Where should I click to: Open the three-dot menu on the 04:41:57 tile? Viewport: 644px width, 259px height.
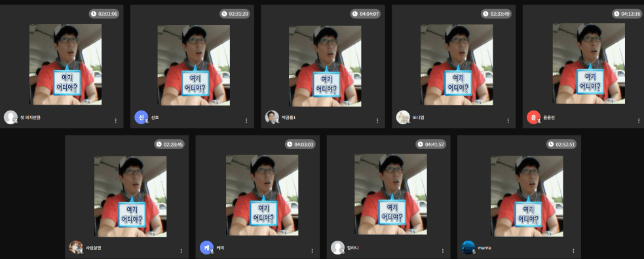point(443,251)
